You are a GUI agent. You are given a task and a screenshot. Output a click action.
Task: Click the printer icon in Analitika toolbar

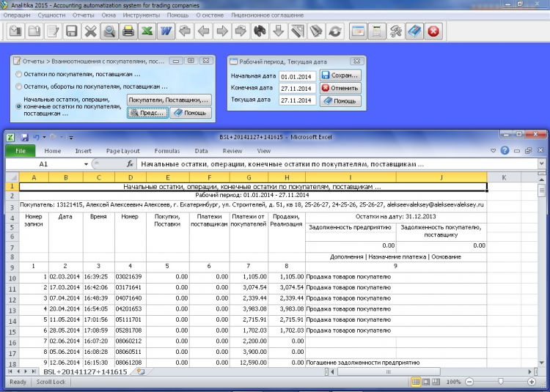pos(128,32)
